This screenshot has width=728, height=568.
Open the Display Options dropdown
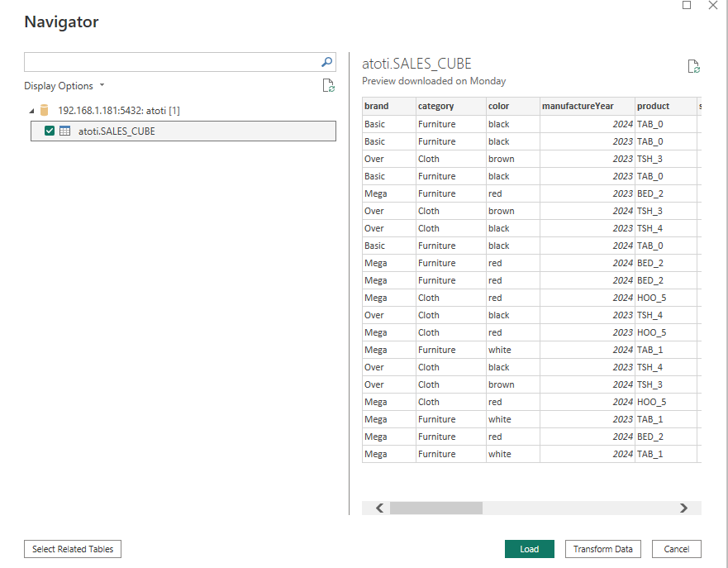64,86
